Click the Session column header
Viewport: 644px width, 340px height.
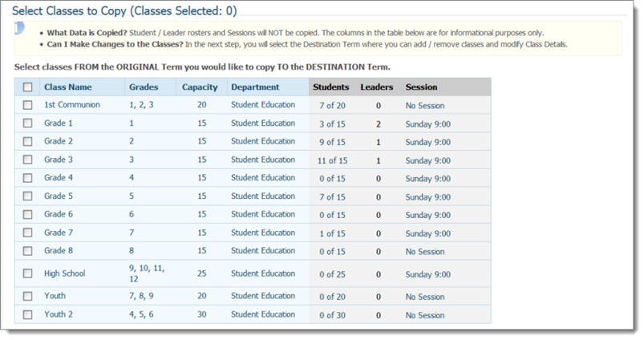(421, 87)
